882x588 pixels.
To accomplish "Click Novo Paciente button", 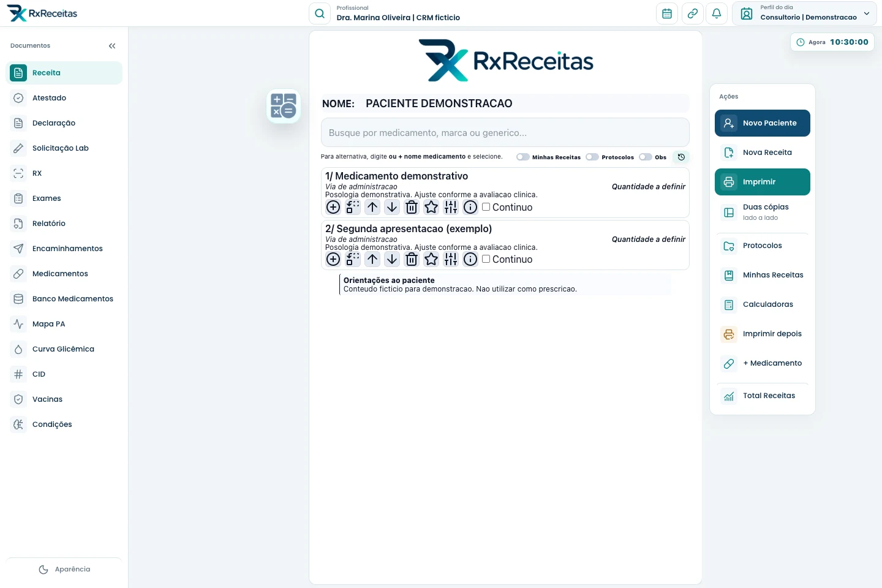I will [762, 123].
